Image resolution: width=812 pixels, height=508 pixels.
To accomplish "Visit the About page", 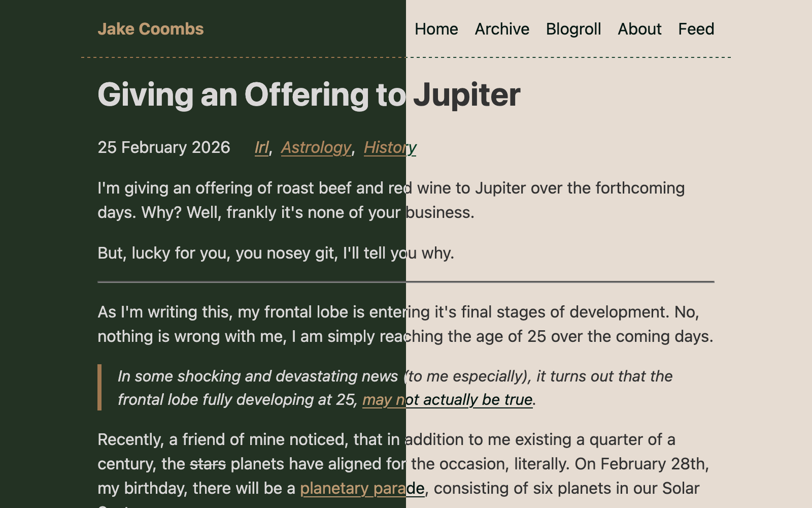I will (639, 29).
